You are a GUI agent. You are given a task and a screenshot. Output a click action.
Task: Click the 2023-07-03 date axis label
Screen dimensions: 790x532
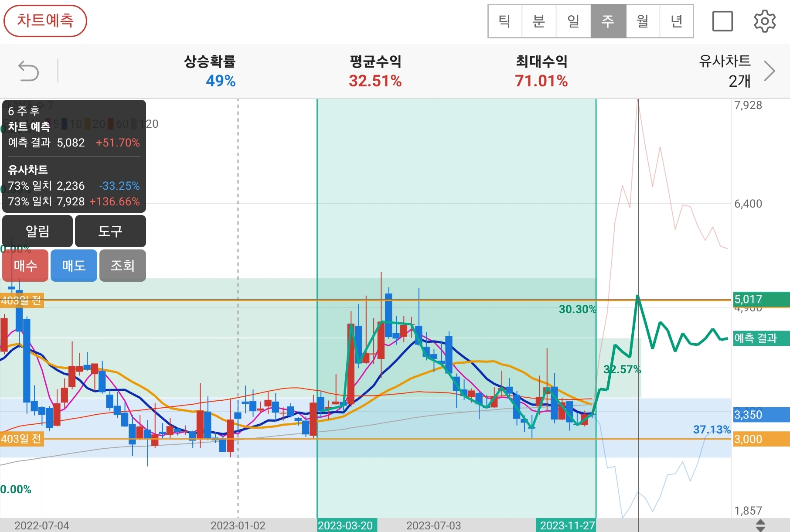click(x=434, y=525)
